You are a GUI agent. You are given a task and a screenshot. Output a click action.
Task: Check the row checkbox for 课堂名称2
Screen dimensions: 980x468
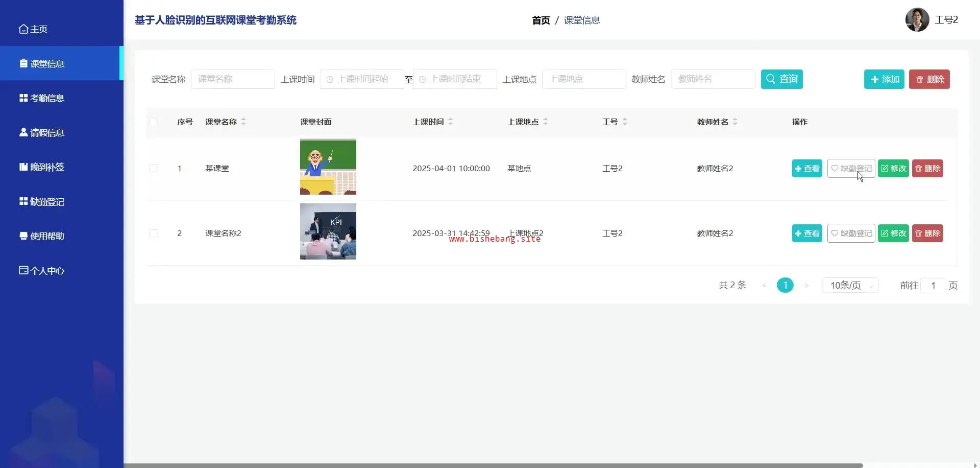(x=153, y=233)
